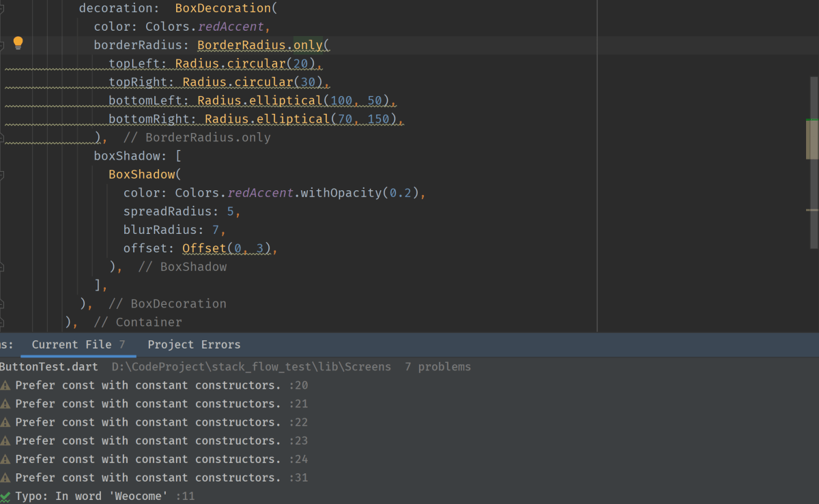Click the D:\CodeProject\stack_flow_test\lib\Screens path

coord(252,367)
